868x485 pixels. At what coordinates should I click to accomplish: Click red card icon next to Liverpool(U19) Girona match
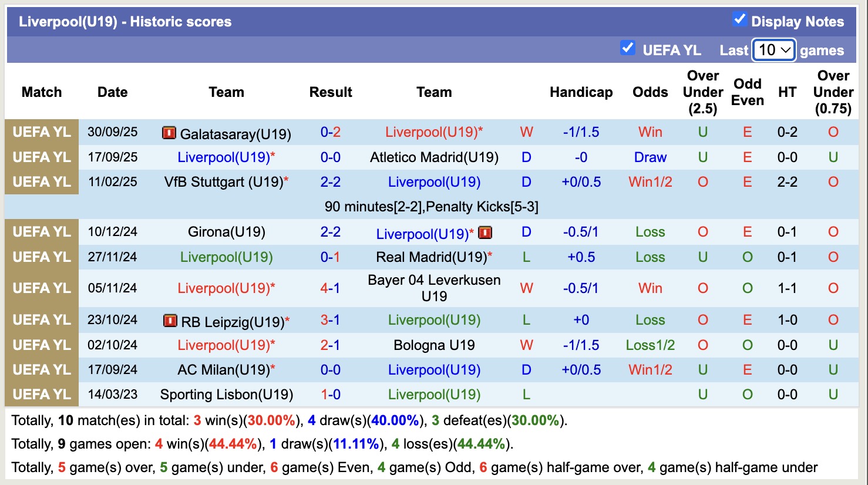pyautogui.click(x=485, y=233)
